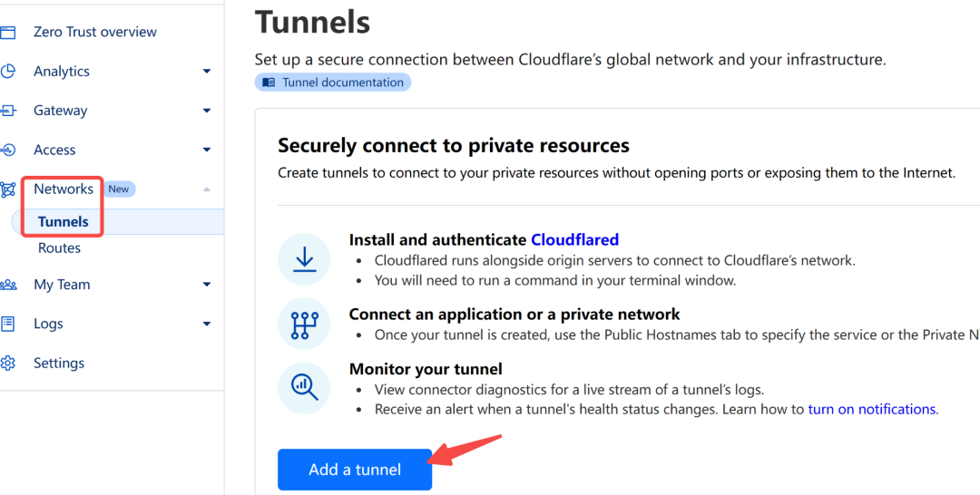Follow the turn on notifications link
980x495 pixels.
(871, 409)
